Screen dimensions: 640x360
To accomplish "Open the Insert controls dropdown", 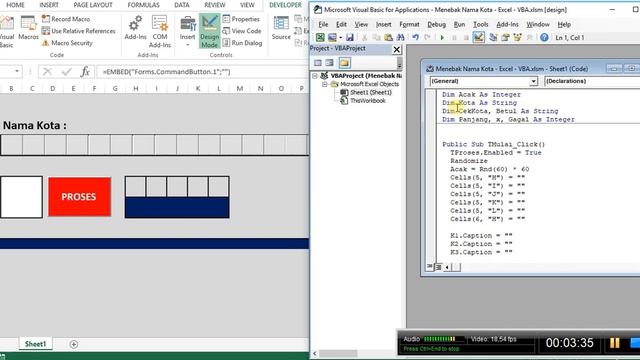I will pyautogui.click(x=188, y=32).
